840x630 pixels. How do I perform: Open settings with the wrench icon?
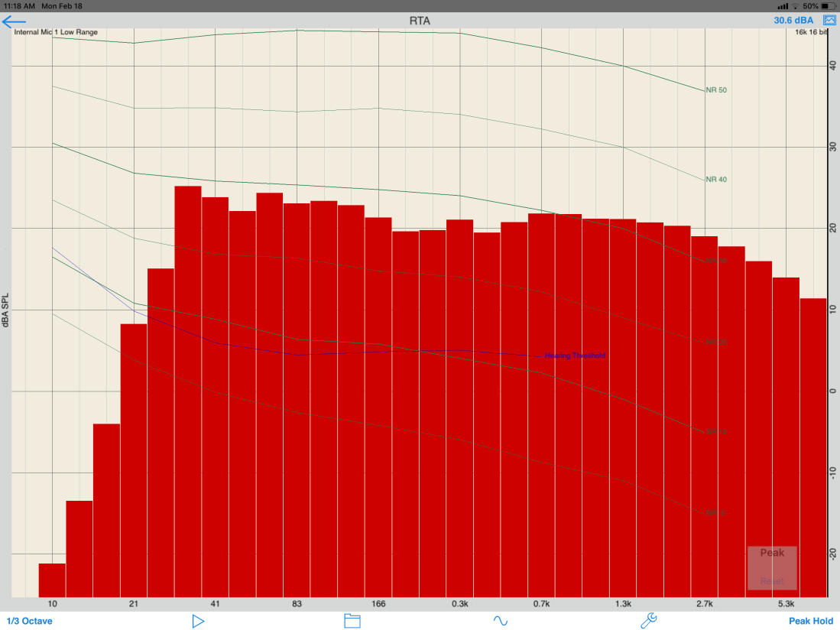pos(648,621)
